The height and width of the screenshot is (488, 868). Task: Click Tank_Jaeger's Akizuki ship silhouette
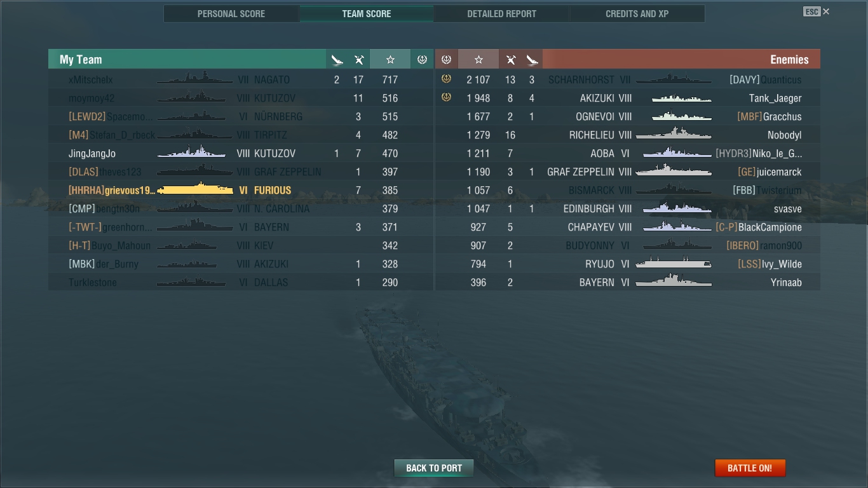(x=682, y=98)
